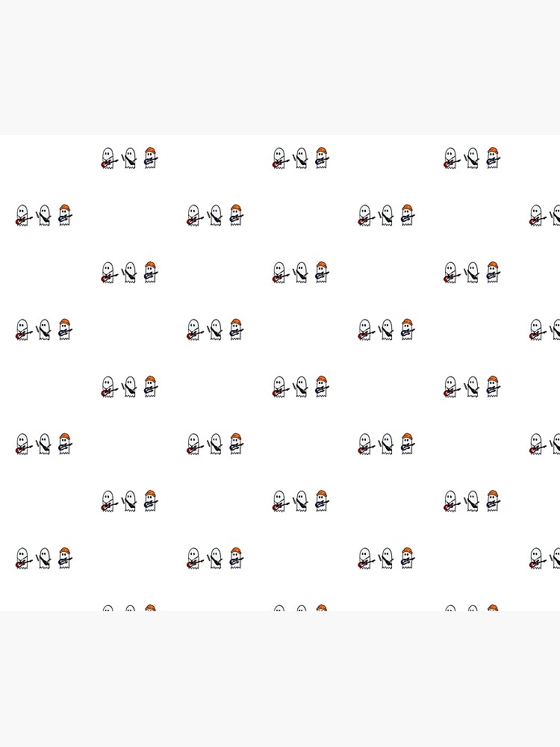Select drumstick ghost in third row's rightmost trio
Image resolution: width=560 pixels, height=747 pixels.
tap(471, 273)
